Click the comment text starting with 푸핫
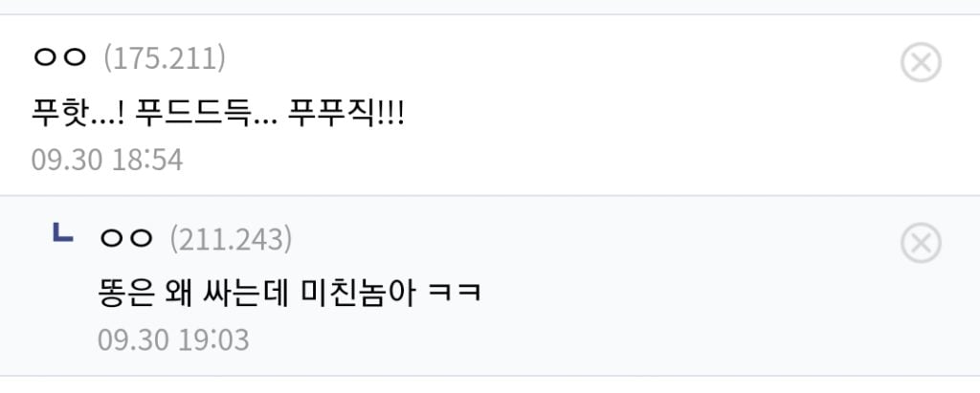The height and width of the screenshot is (393, 980). coord(218,115)
